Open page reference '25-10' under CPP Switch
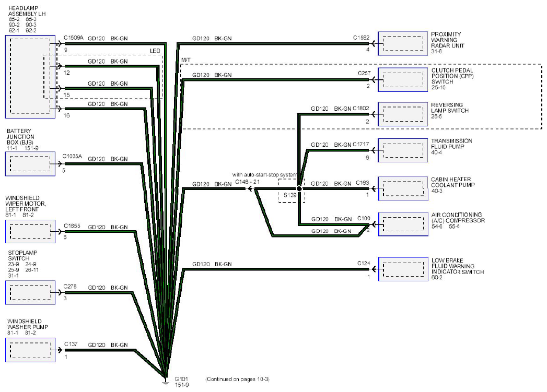 coord(438,88)
